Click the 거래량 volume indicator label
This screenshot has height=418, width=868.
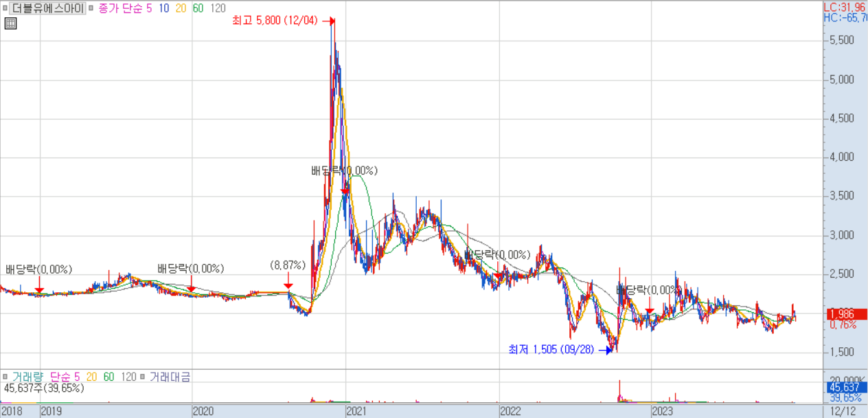click(28, 376)
